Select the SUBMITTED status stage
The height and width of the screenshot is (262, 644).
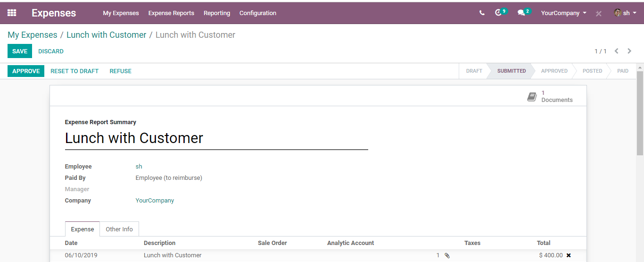click(512, 71)
